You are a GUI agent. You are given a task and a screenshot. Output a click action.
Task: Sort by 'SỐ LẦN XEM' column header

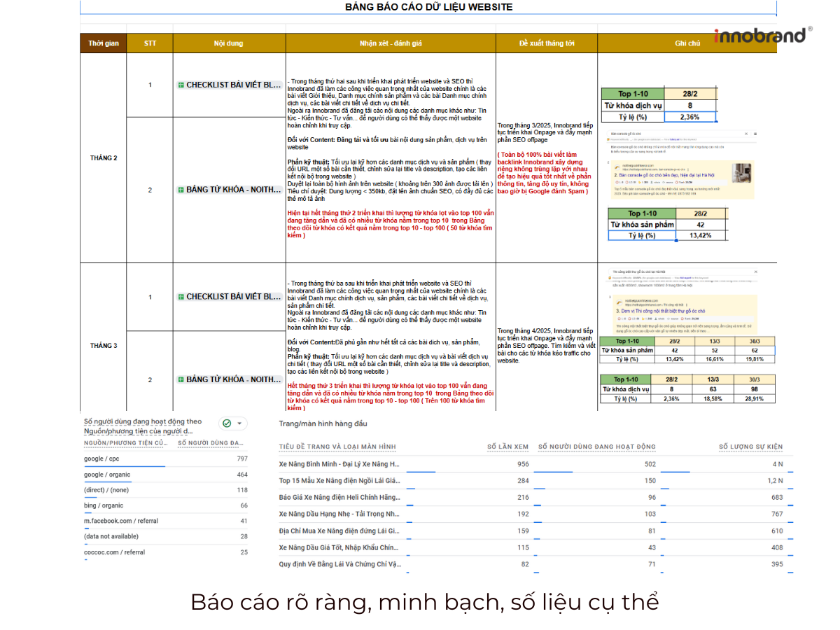point(507,447)
